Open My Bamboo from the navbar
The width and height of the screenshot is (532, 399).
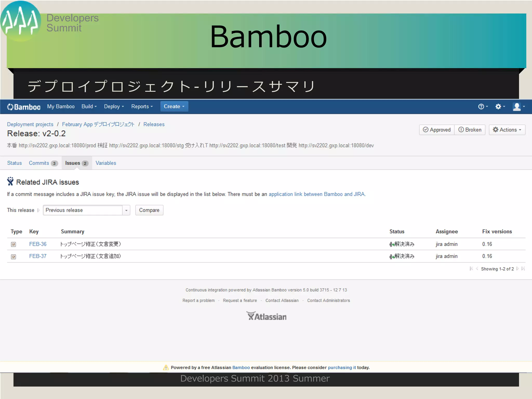[x=61, y=107]
